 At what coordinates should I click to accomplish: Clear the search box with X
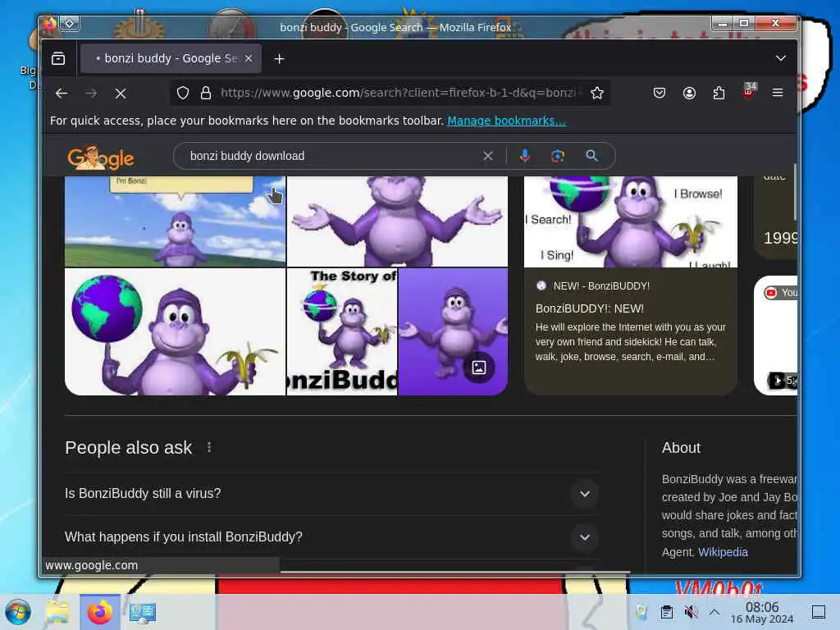coord(487,156)
